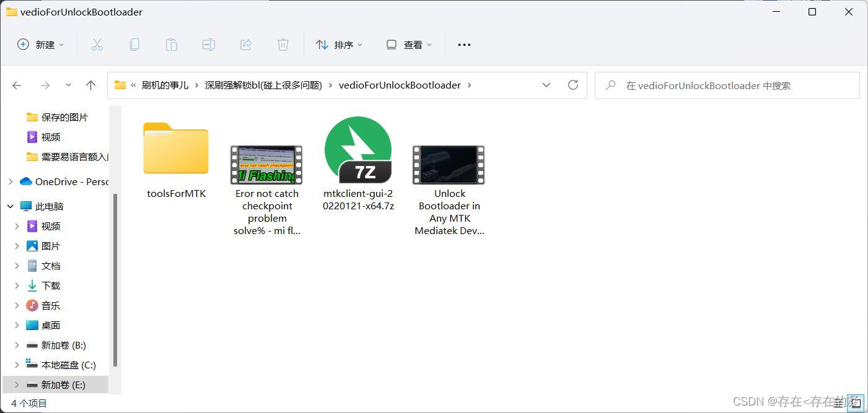This screenshot has width=868, height=413.
Task: Expand 图片 tree node
Action: coord(17,246)
